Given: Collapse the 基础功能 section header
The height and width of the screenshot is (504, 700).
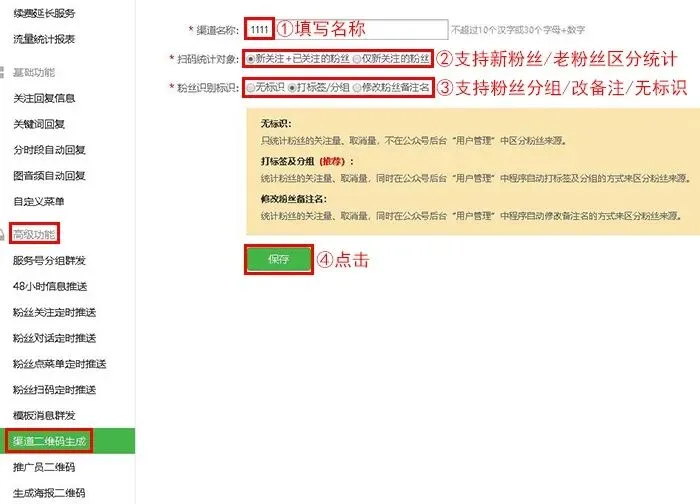Looking at the screenshot, I should coord(34,72).
